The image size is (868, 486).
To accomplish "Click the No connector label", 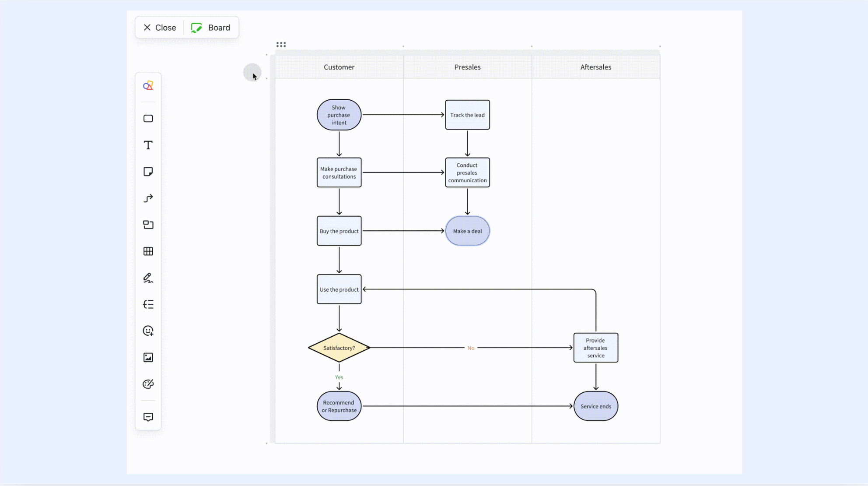I will [471, 348].
